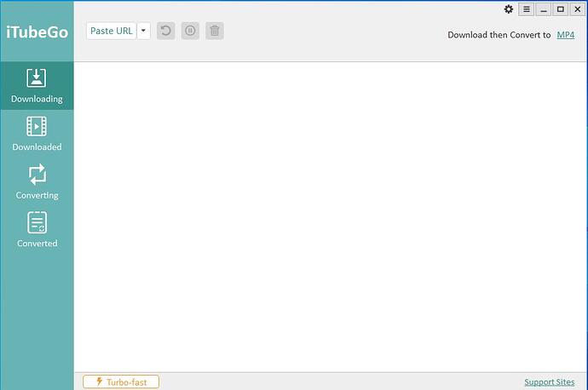This screenshot has height=390, width=588.
Task: Click the iTubeGo logo
Action: pos(37,32)
